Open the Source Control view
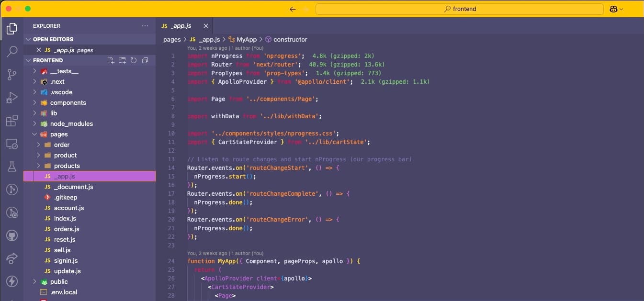 click(11, 74)
